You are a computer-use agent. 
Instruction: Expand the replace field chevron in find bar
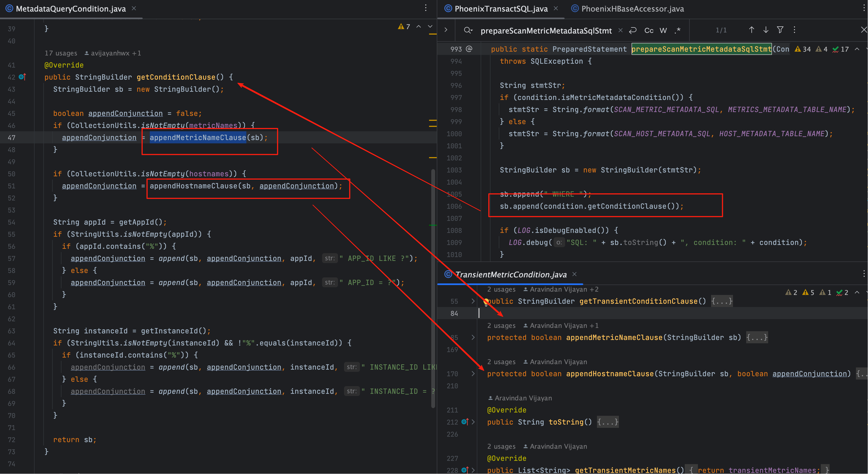coord(446,30)
